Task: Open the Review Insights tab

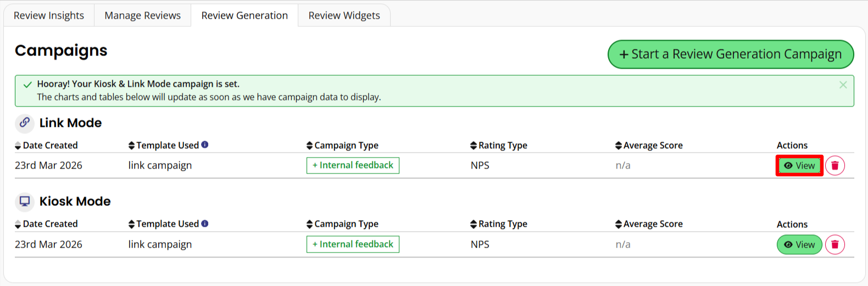Action: tap(49, 15)
